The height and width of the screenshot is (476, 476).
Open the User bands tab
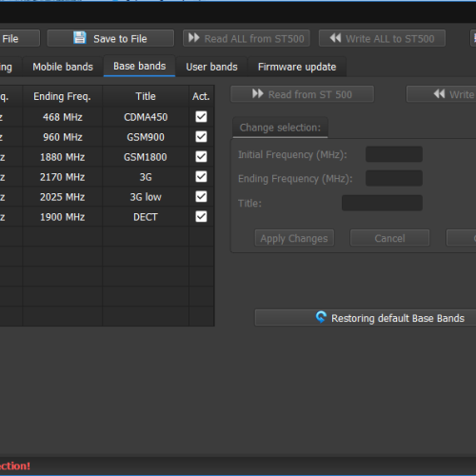(x=211, y=67)
